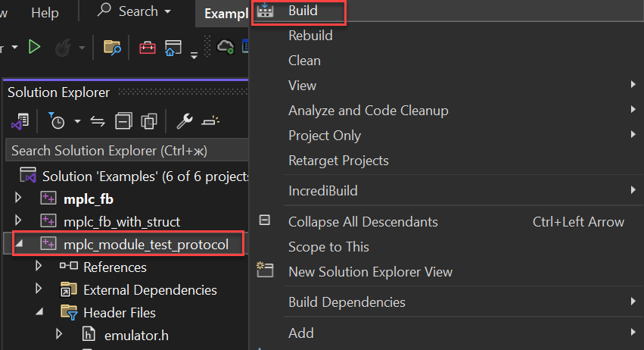Open the Find in Files folder icon
The height and width of the screenshot is (350, 644).
[112, 48]
